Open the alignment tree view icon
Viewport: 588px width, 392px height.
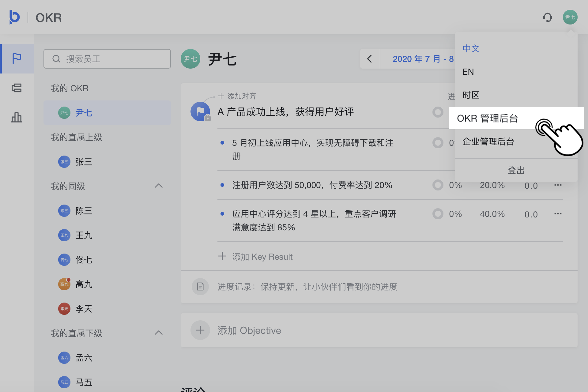pos(17,88)
